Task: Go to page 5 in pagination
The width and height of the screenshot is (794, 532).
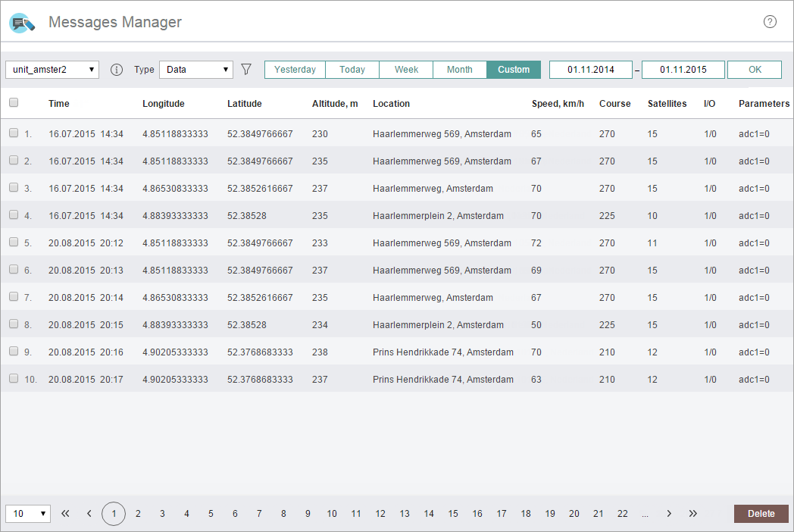Action: [211, 514]
